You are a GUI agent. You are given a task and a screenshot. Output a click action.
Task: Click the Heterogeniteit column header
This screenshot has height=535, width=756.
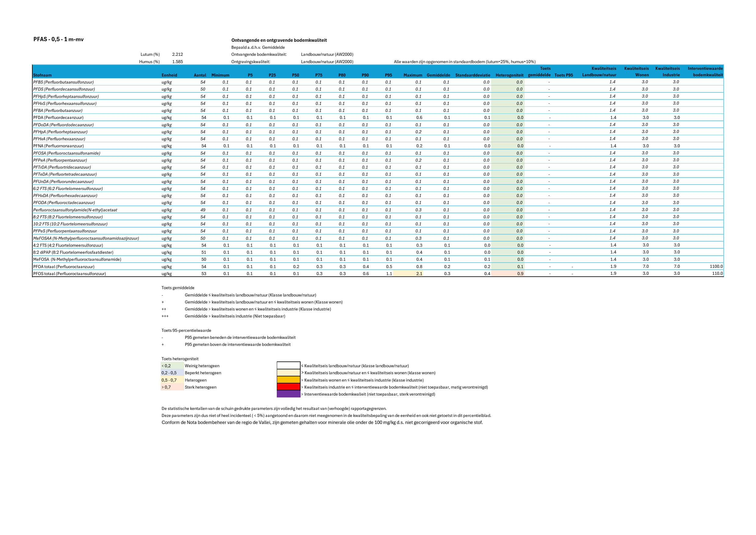509,75
